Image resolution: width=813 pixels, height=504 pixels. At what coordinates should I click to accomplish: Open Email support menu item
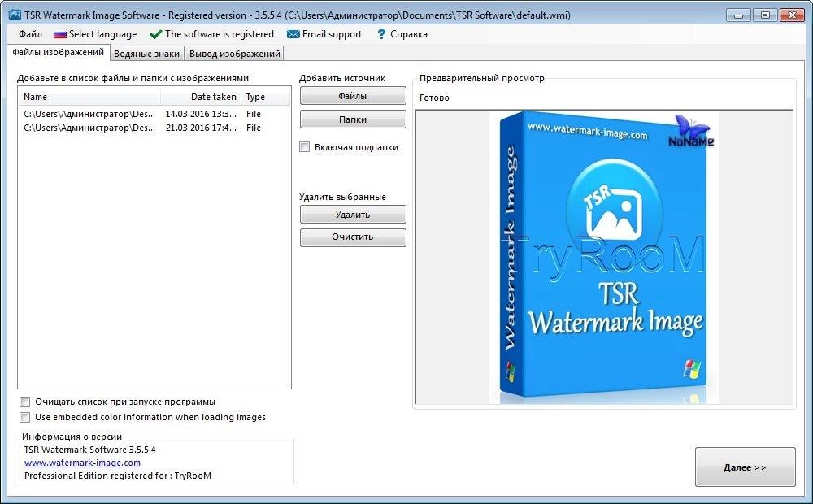332,34
